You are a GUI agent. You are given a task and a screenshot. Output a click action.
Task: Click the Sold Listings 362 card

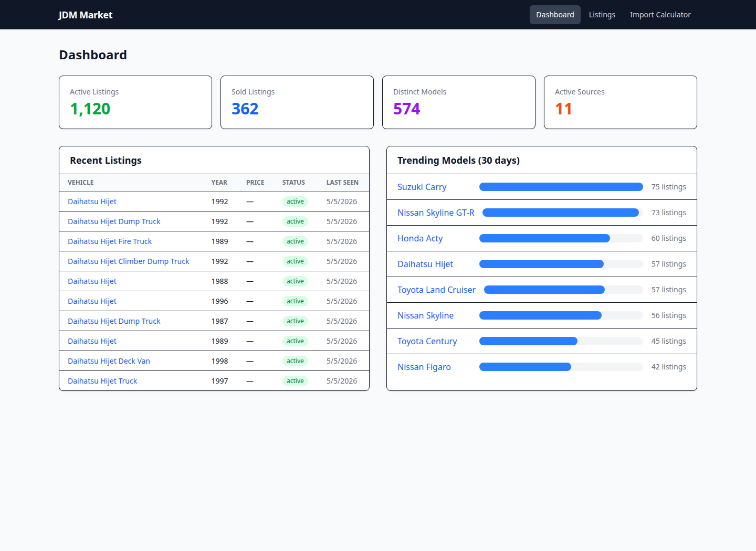[297, 102]
